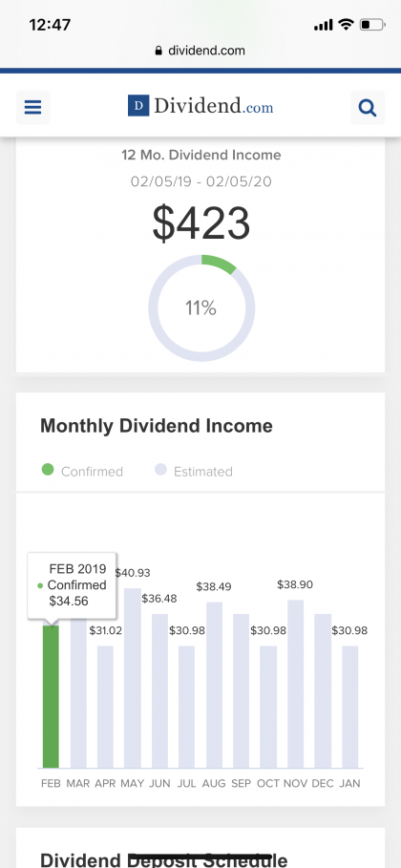Tap the search magnifier icon
Image resolution: width=401 pixels, height=868 pixels.
coord(368,107)
